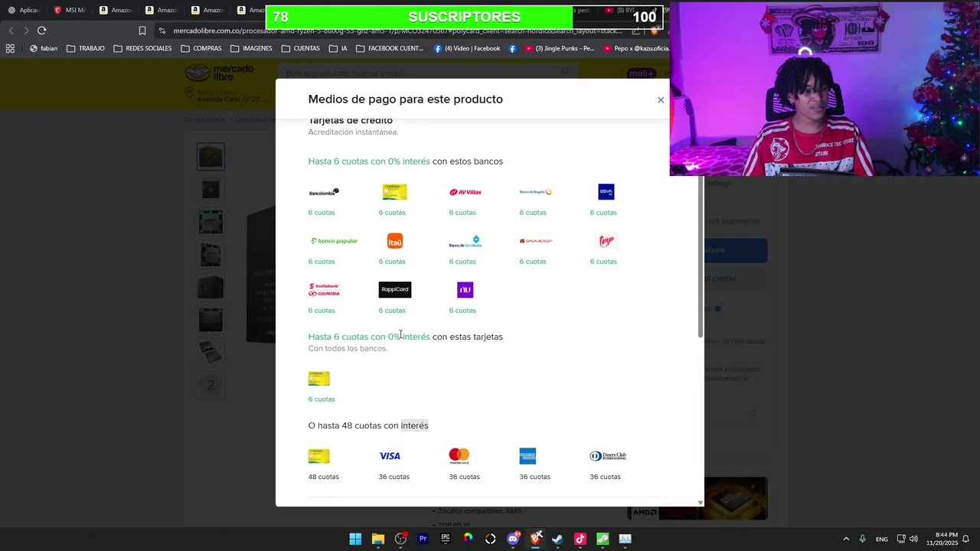
Task: Click '36 cuotas' under Visa
Action: click(x=394, y=477)
